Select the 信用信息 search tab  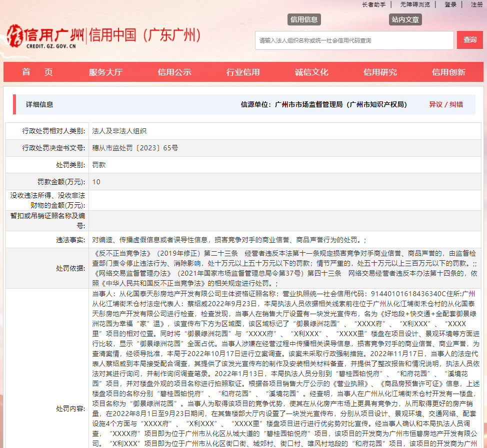point(304,19)
